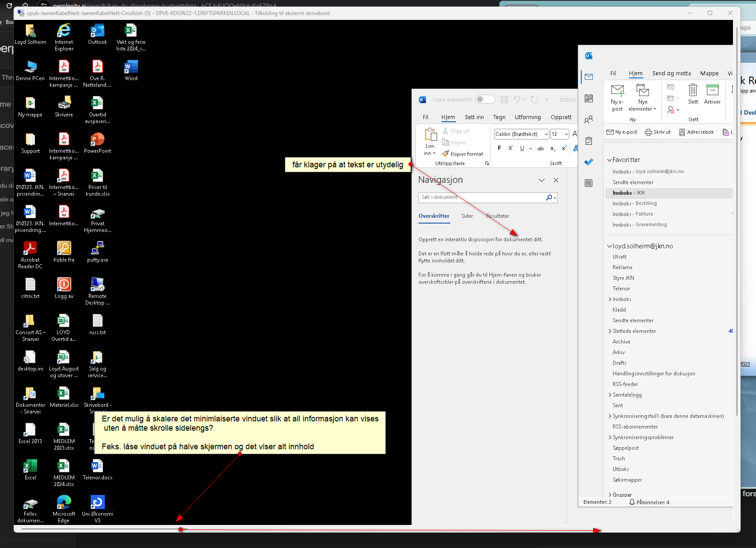Apply subscript formatting in Word
Viewport: 756px width, 548px height.
(x=553, y=148)
